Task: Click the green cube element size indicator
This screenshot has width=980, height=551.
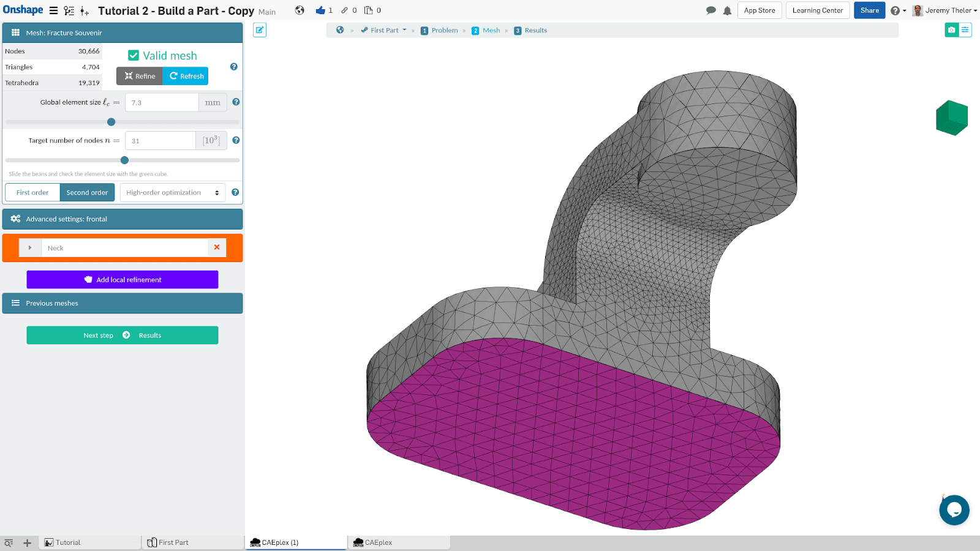Action: click(x=951, y=118)
